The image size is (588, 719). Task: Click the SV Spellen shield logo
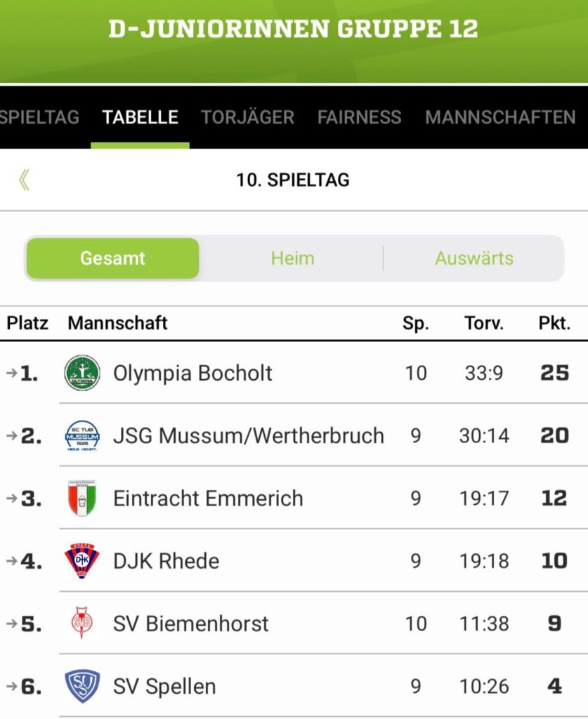pos(82,686)
